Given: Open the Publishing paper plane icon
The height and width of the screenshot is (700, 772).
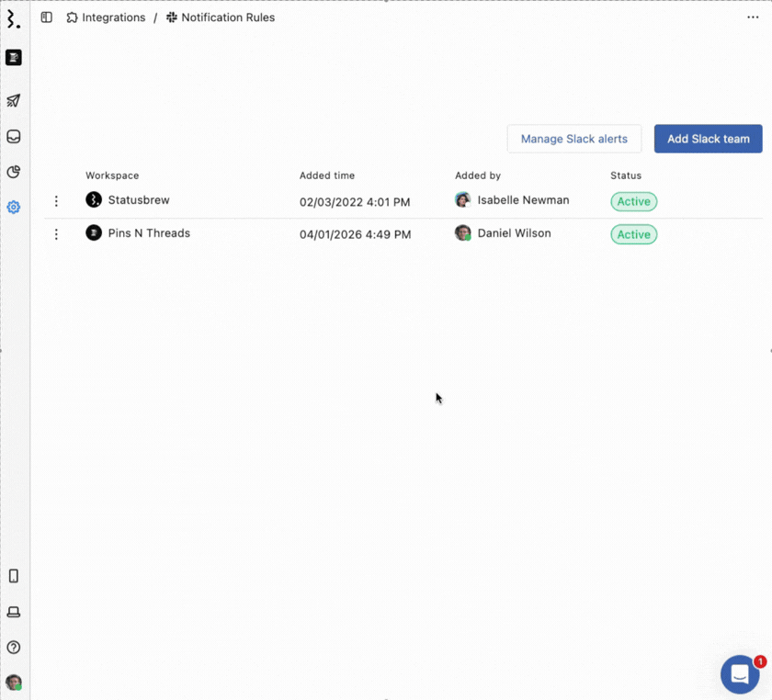Looking at the screenshot, I should (13, 100).
